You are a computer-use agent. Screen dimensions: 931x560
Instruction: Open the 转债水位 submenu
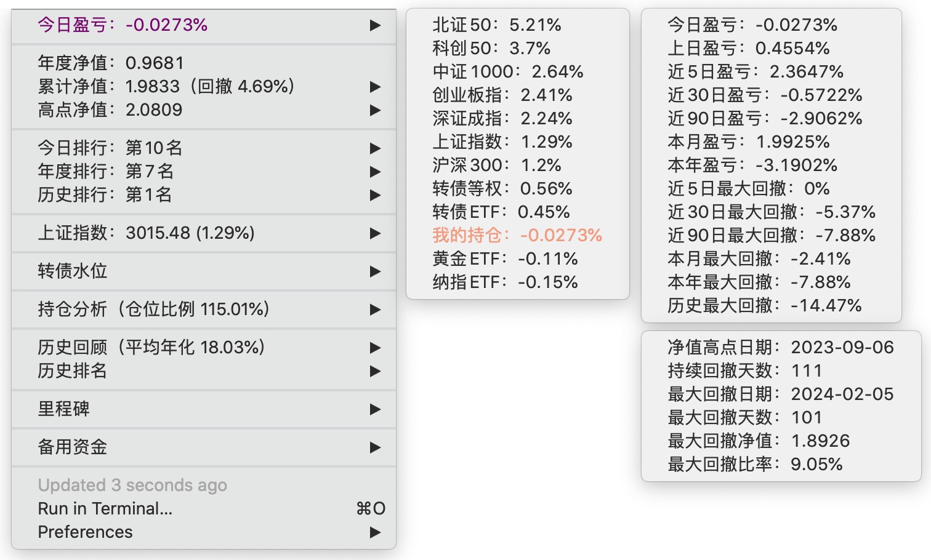(73, 271)
